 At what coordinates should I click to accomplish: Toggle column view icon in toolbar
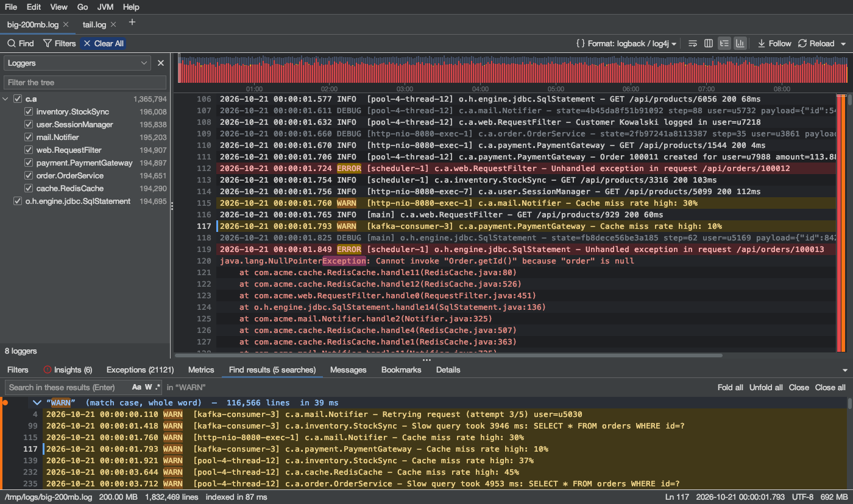pyautogui.click(x=709, y=43)
